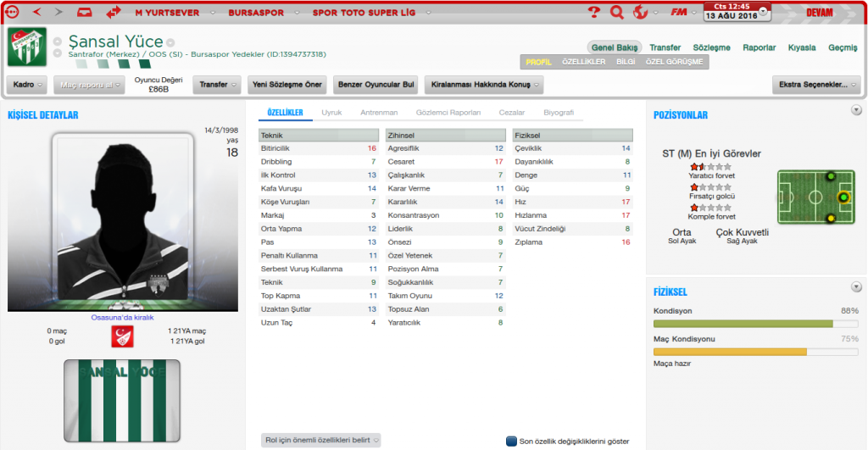The width and height of the screenshot is (868, 450).
Task: Select the striker position dot on pitch
Action: pyautogui.click(x=843, y=197)
